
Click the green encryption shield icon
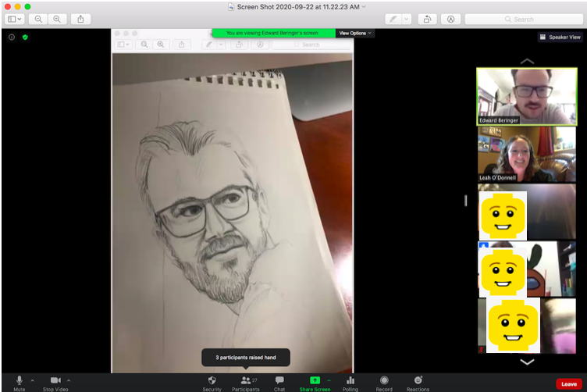(x=25, y=37)
